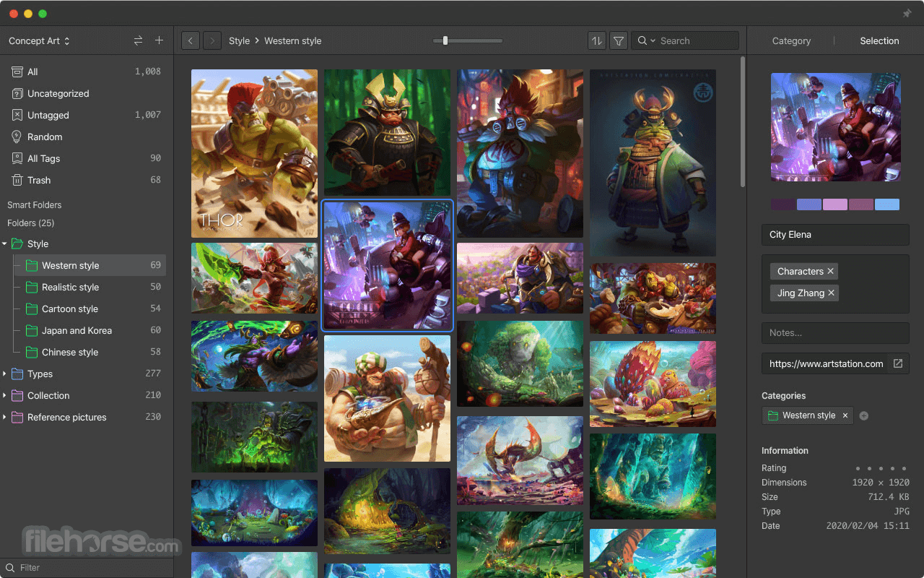Expand the Collection folder
924x578 pixels.
[x=4, y=396]
